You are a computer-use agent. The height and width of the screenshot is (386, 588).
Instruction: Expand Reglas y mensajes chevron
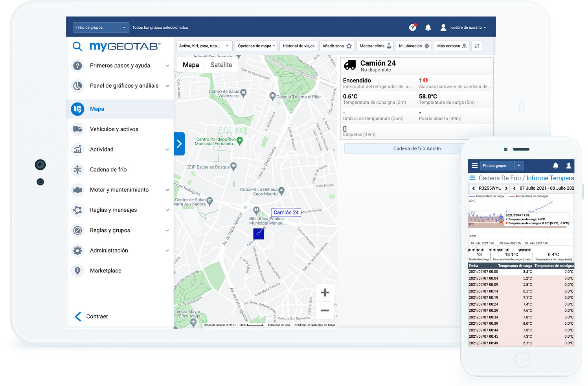pyautogui.click(x=167, y=210)
